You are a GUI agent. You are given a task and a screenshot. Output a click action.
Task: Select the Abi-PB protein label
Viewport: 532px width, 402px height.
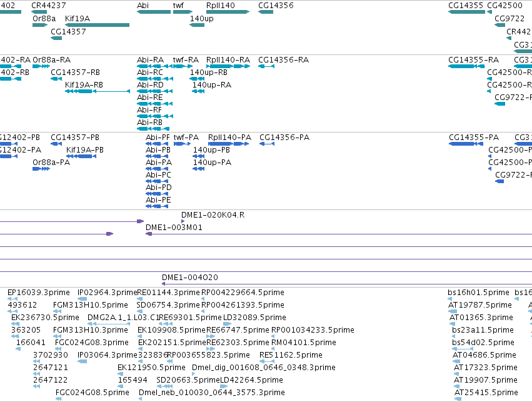click(158, 150)
